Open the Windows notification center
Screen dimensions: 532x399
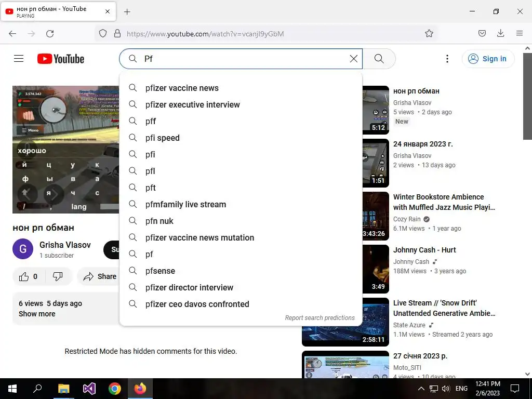(515, 389)
